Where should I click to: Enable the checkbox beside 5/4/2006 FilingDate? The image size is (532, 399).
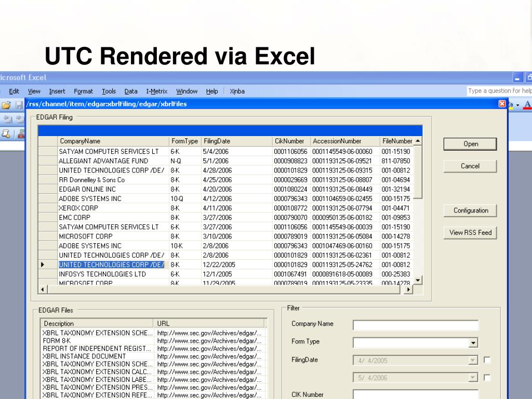point(487,377)
